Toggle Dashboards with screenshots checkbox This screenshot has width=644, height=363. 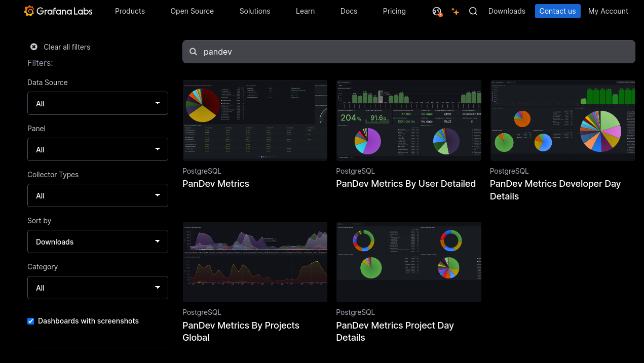(31, 321)
